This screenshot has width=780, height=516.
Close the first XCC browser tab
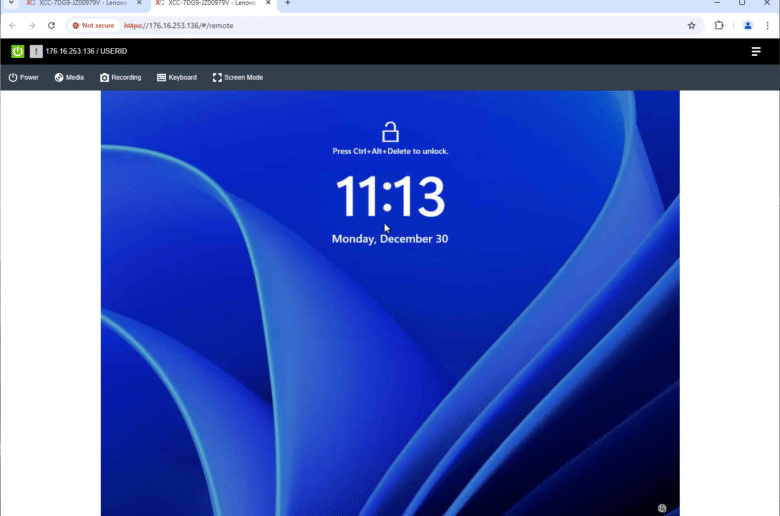pos(139,3)
